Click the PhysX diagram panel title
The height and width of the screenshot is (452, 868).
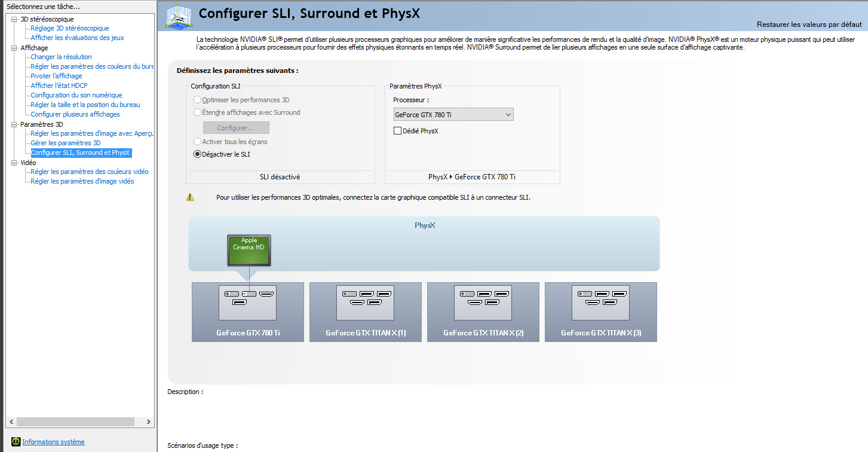pos(425,225)
